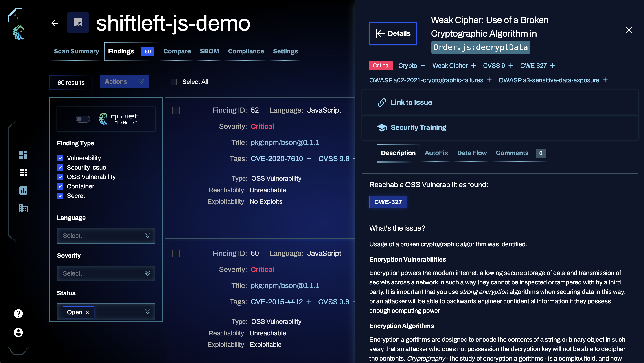Viewport: 644px width, 363px height.
Task: Click the plus icon next to CWE 327 tag
Action: tap(553, 66)
